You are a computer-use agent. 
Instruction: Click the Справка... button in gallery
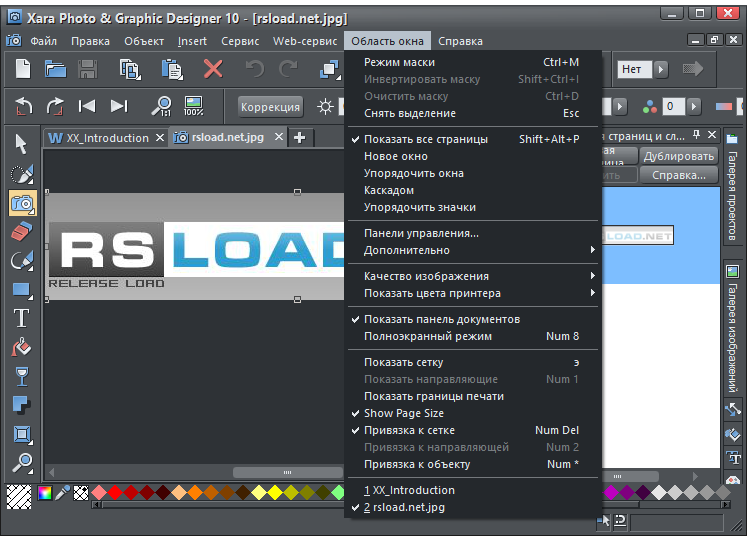pyautogui.click(x=678, y=175)
